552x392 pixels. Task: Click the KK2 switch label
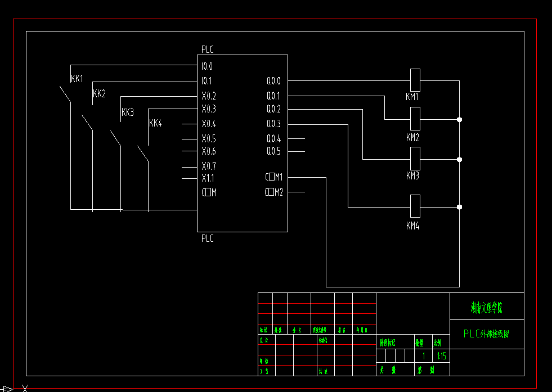tap(99, 93)
